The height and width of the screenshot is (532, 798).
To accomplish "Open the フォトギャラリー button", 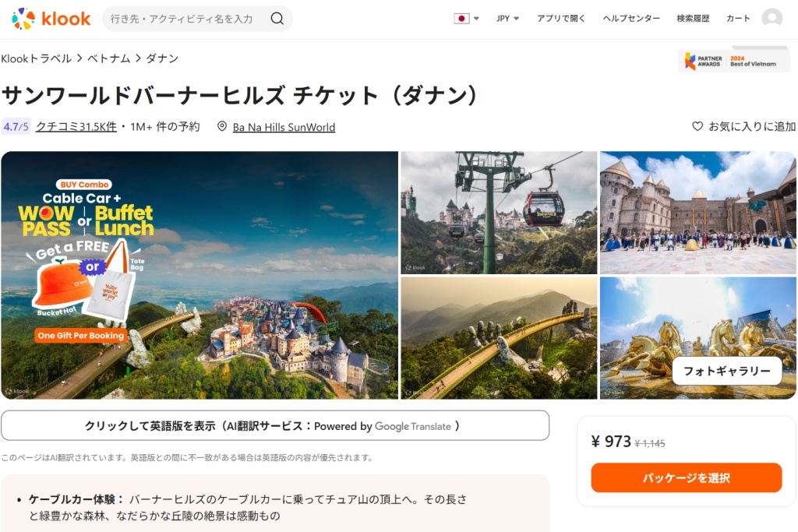I will [726, 371].
